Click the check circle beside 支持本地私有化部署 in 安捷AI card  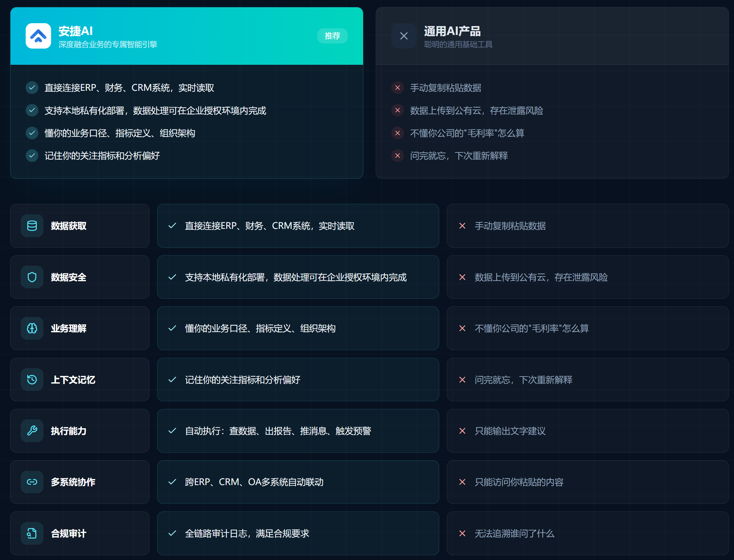coord(32,110)
